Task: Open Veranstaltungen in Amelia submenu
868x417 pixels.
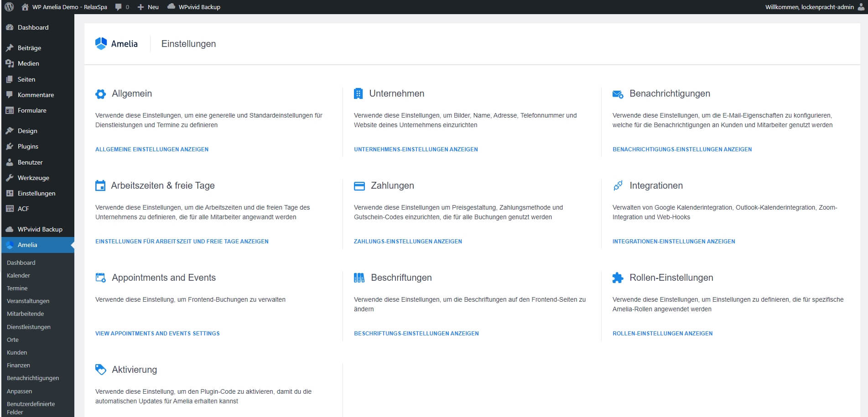Action: tap(28, 301)
